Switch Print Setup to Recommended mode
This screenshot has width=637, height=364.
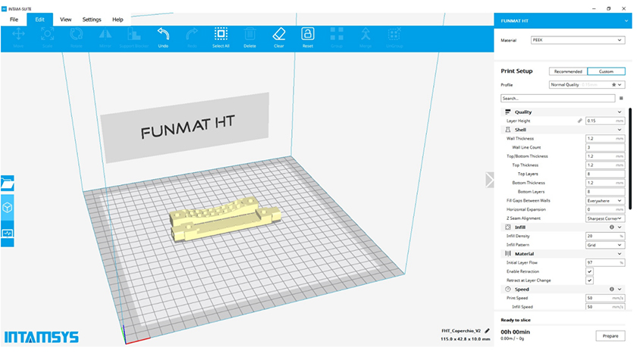(x=567, y=71)
